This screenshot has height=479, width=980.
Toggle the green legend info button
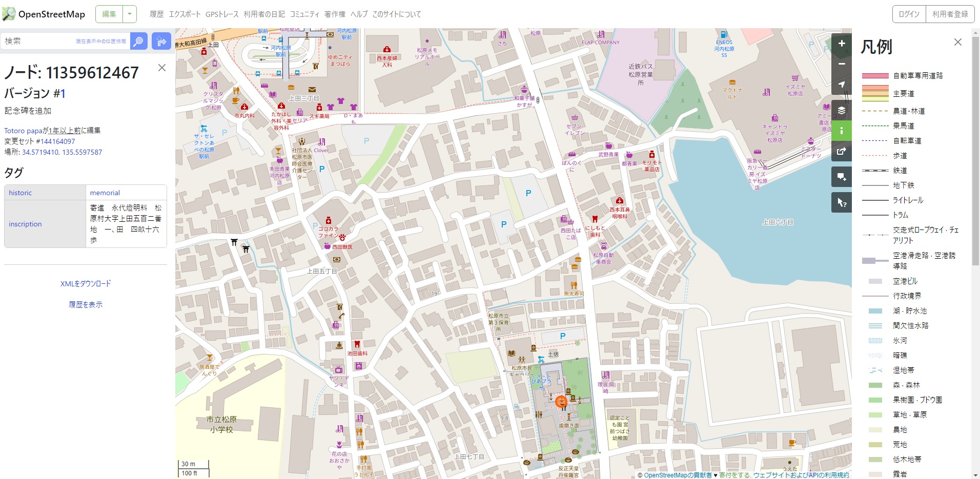841,131
